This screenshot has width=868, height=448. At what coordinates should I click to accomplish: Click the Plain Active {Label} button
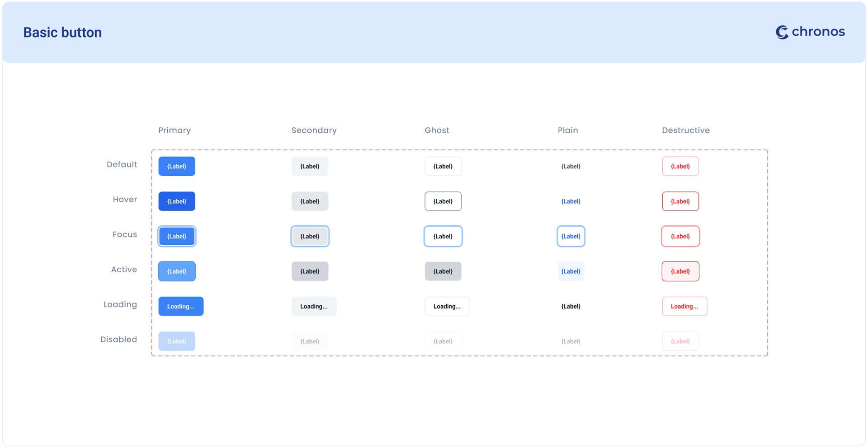571,271
